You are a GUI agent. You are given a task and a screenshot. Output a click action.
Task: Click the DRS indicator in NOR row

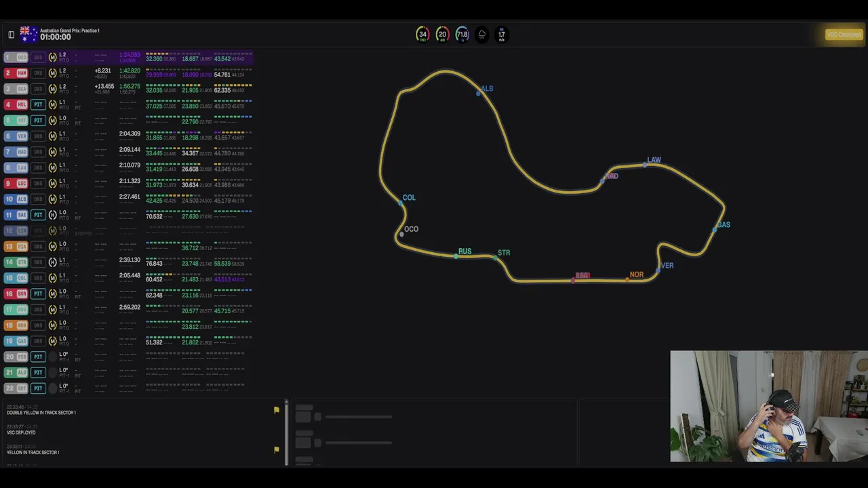point(38,325)
